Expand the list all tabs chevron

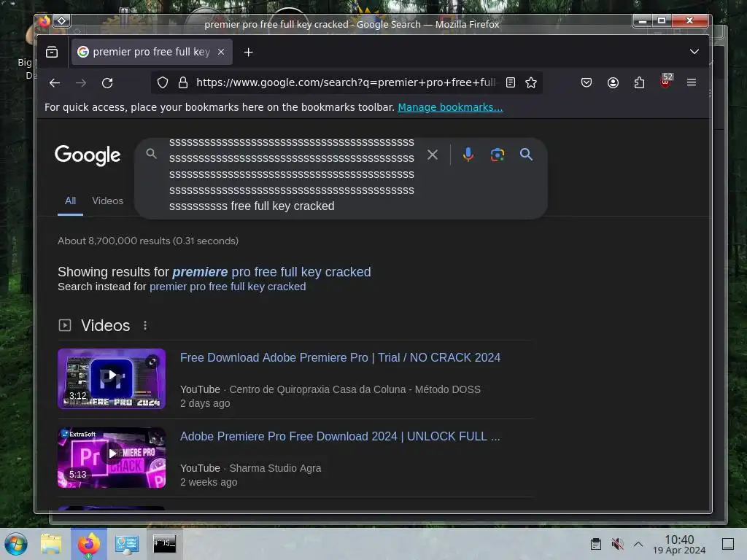(694, 52)
